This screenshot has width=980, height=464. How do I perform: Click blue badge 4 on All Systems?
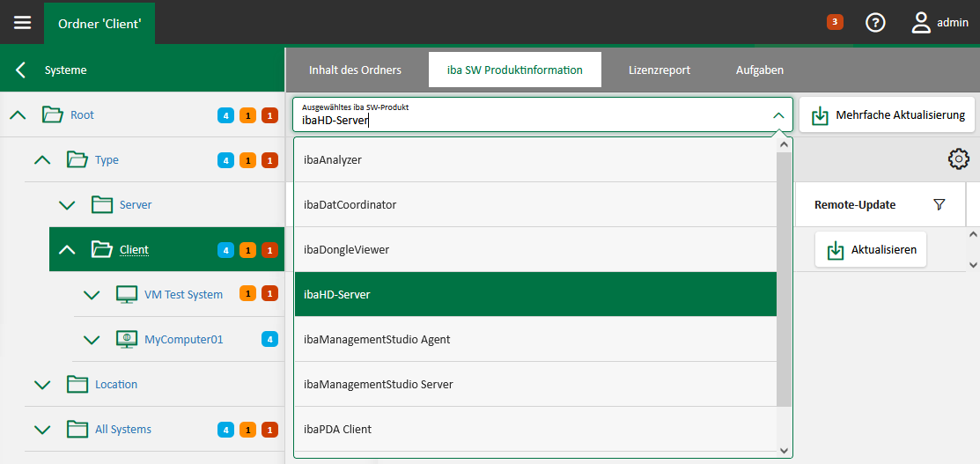click(x=225, y=429)
